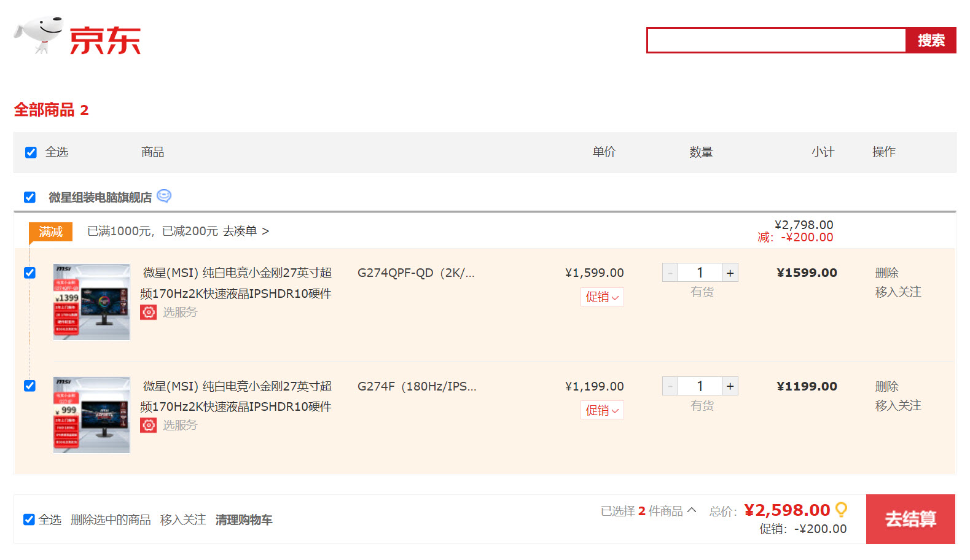Click the 京东 red text logo
Screen dimensions: 970x560
105,41
